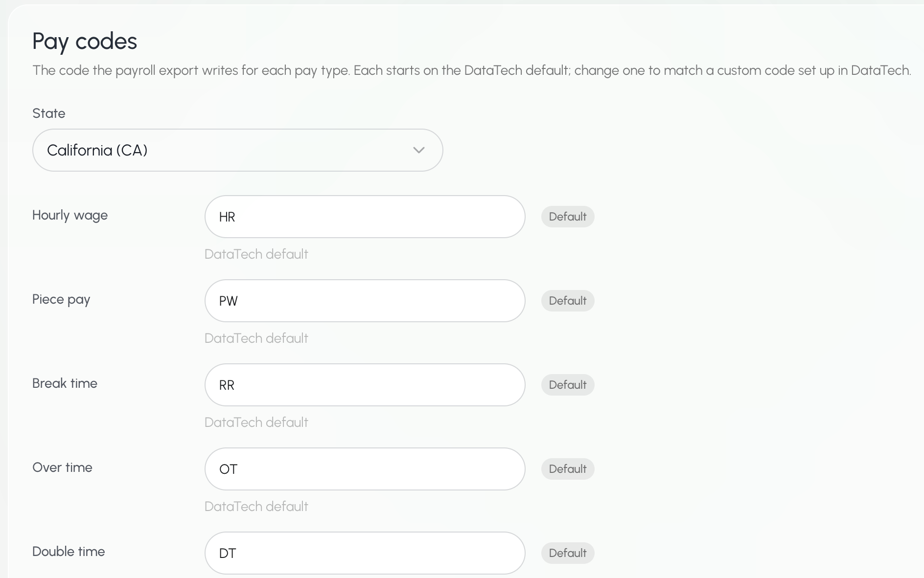Click DataTech default hint under Hourly wage
The width and height of the screenshot is (924, 578).
click(256, 254)
